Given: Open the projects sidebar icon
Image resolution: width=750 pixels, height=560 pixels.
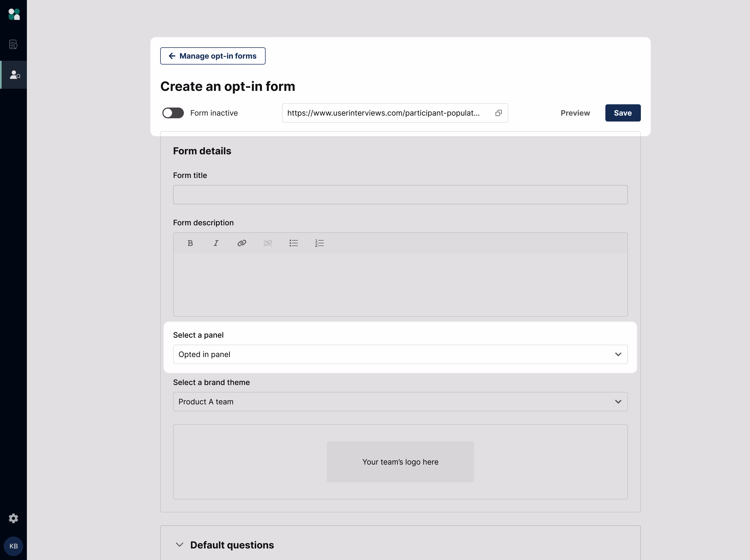Looking at the screenshot, I should pos(13,44).
